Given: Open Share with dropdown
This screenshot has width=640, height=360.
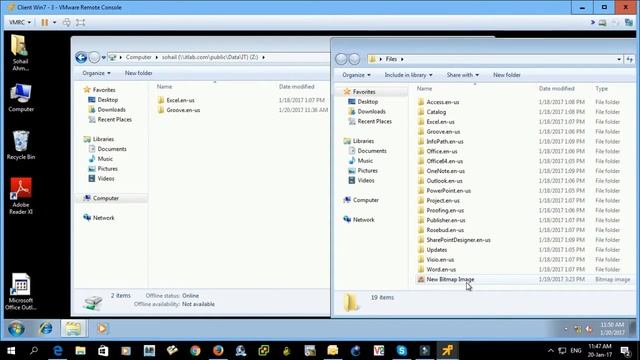Looking at the screenshot, I should 462,75.
